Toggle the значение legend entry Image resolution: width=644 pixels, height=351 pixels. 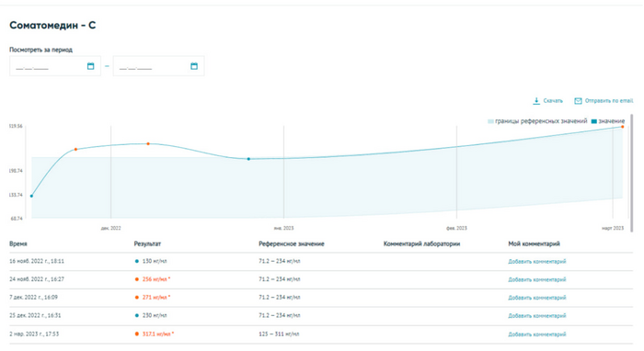[x=608, y=121]
